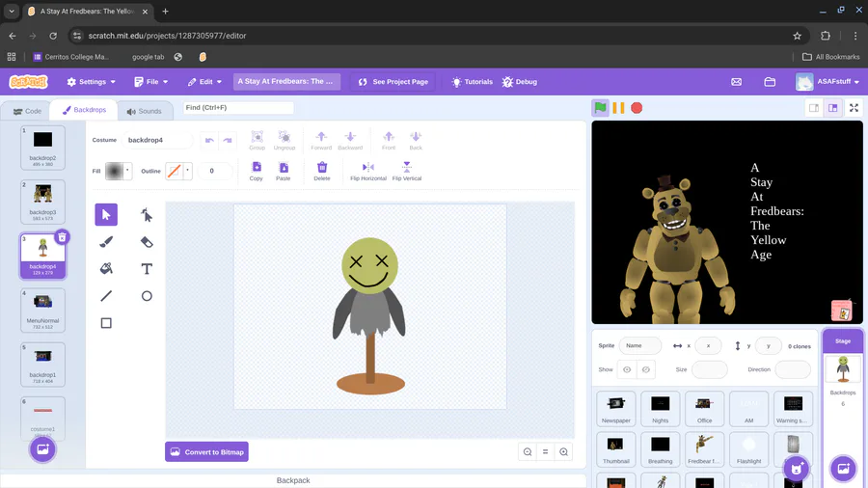868x488 pixels.
Task: Click the green flag to run
Action: 601,108
